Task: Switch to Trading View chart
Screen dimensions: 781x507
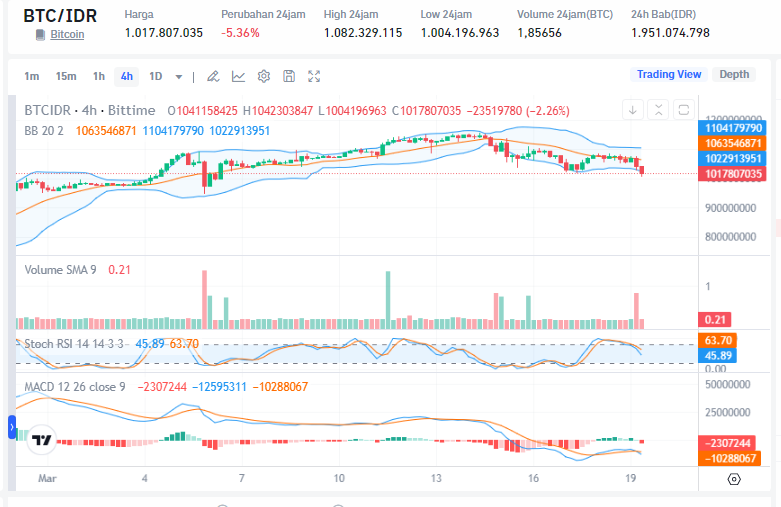Action: click(x=669, y=74)
